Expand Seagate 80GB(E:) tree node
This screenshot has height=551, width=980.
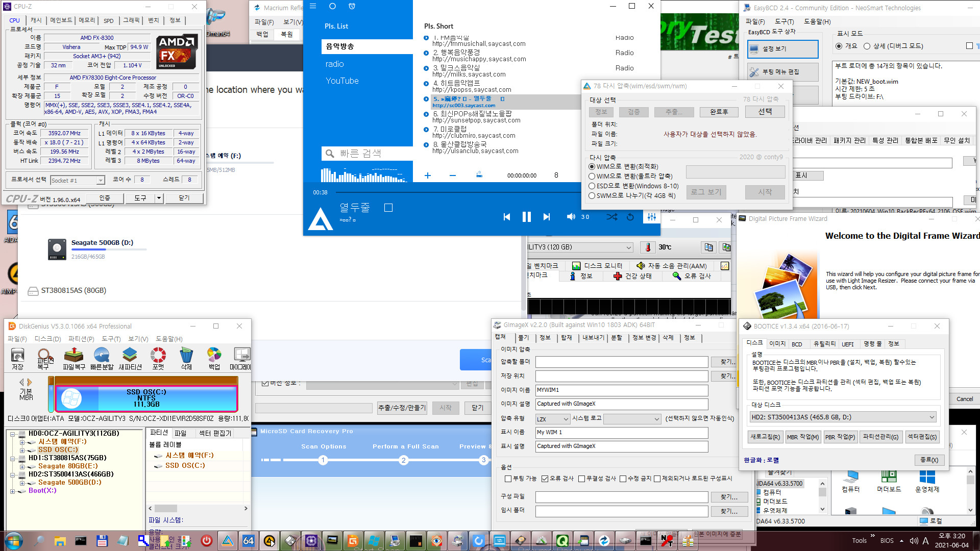(x=22, y=467)
